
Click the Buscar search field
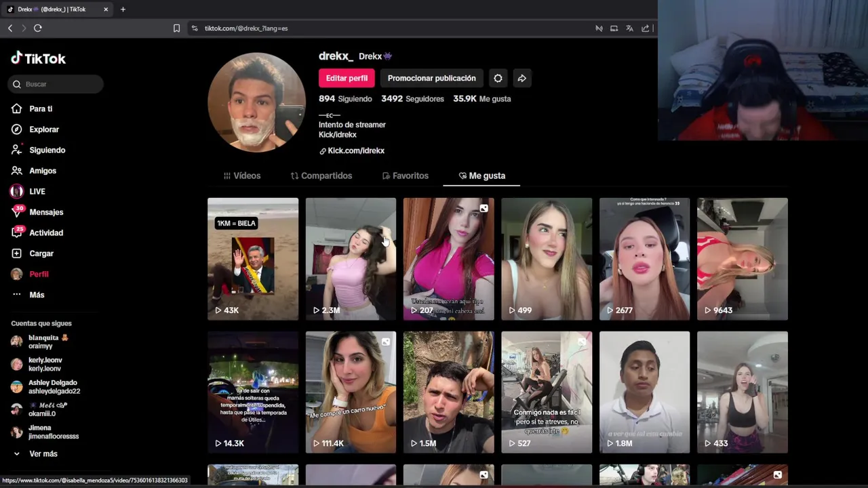coord(57,84)
